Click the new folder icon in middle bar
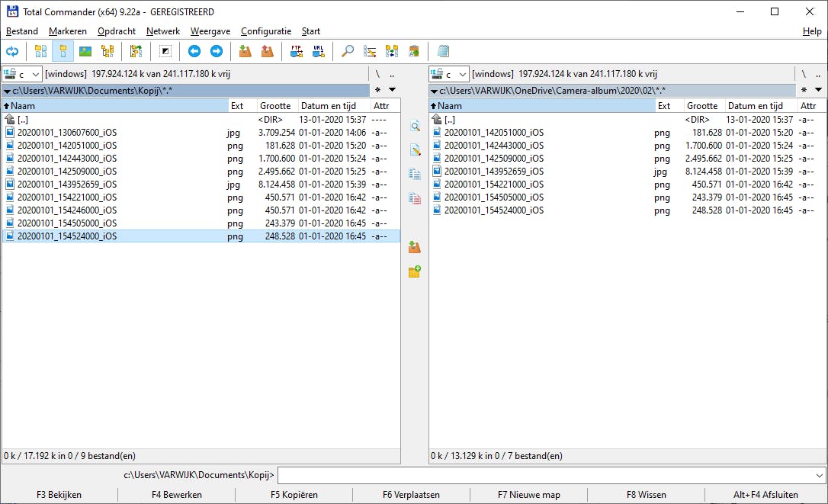Viewport: 828px width, 504px height. pos(415,271)
